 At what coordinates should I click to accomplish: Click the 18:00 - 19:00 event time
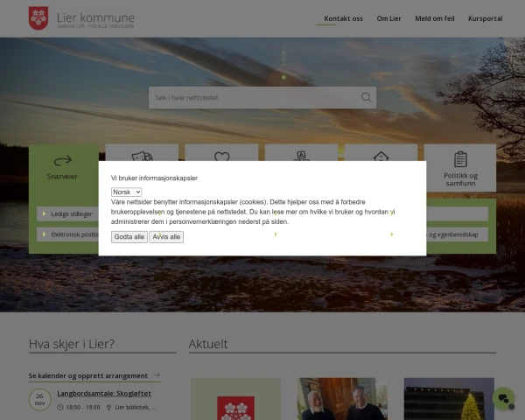[83, 407]
